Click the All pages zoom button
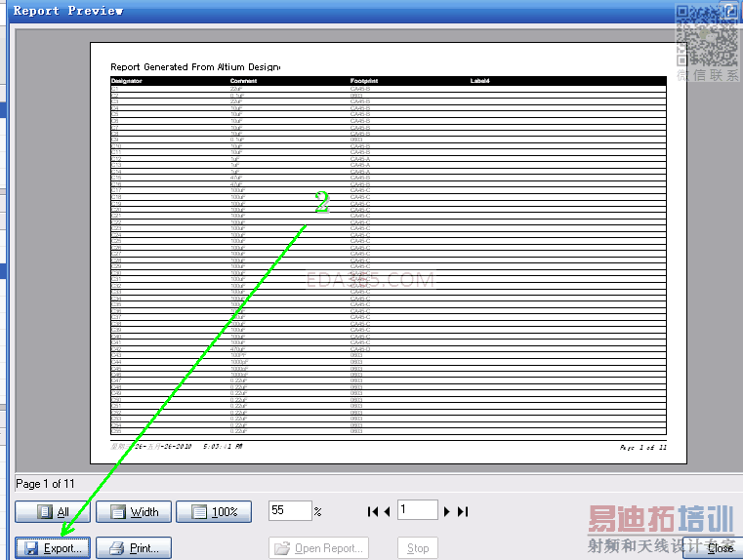 pyautogui.click(x=53, y=512)
